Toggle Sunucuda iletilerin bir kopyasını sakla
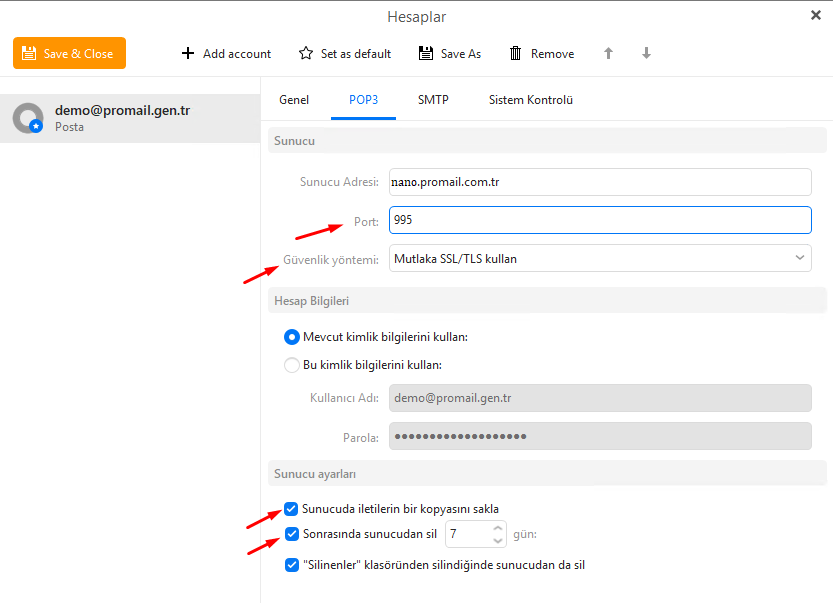The image size is (833, 603). pos(291,508)
